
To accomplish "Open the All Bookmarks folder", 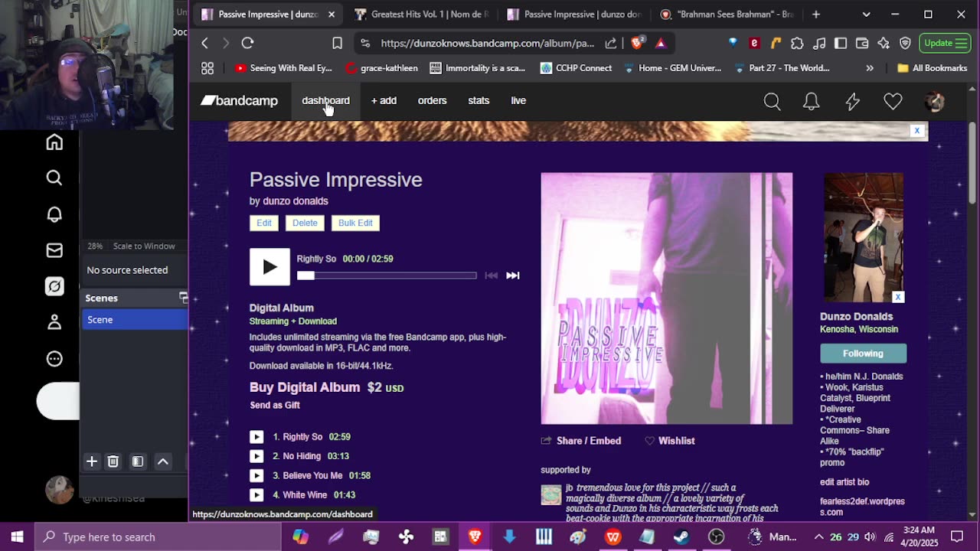I will click(933, 68).
